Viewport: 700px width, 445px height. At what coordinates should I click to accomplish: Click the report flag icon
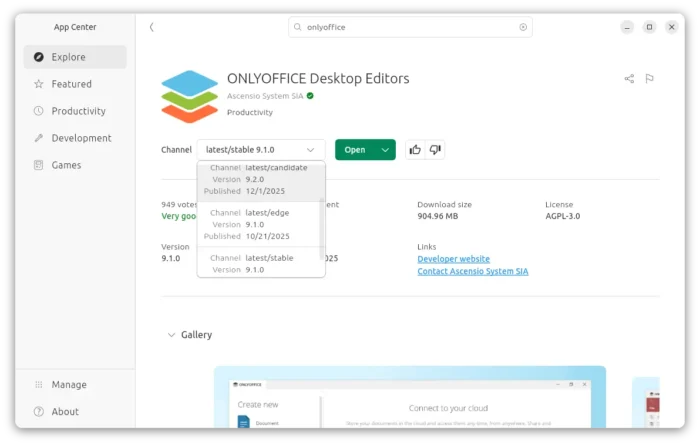649,79
